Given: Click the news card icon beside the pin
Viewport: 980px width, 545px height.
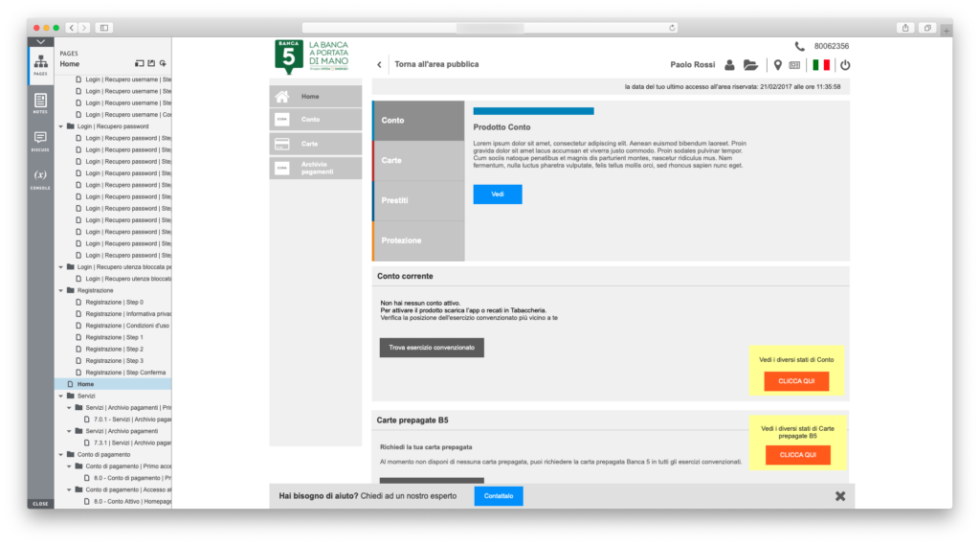Looking at the screenshot, I should point(794,65).
